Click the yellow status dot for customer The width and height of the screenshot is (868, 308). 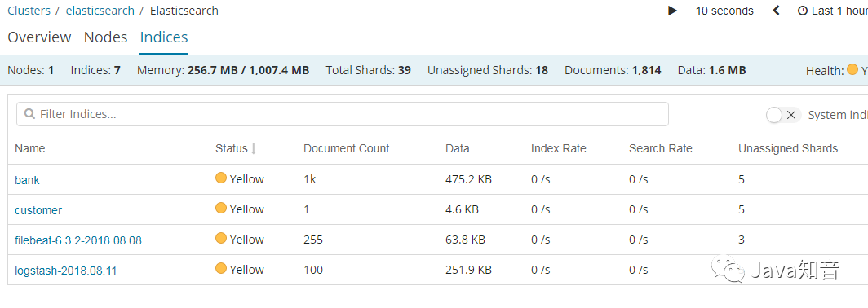pos(221,209)
